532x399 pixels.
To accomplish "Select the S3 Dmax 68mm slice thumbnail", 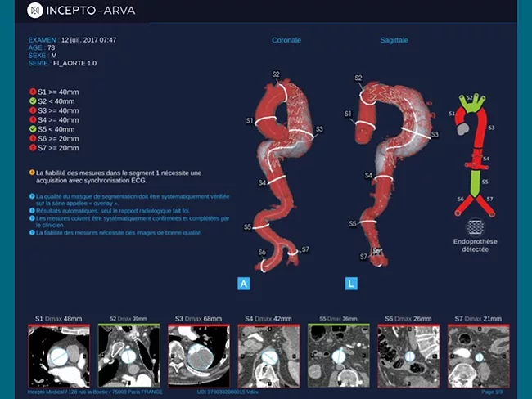I will click(x=197, y=355).
